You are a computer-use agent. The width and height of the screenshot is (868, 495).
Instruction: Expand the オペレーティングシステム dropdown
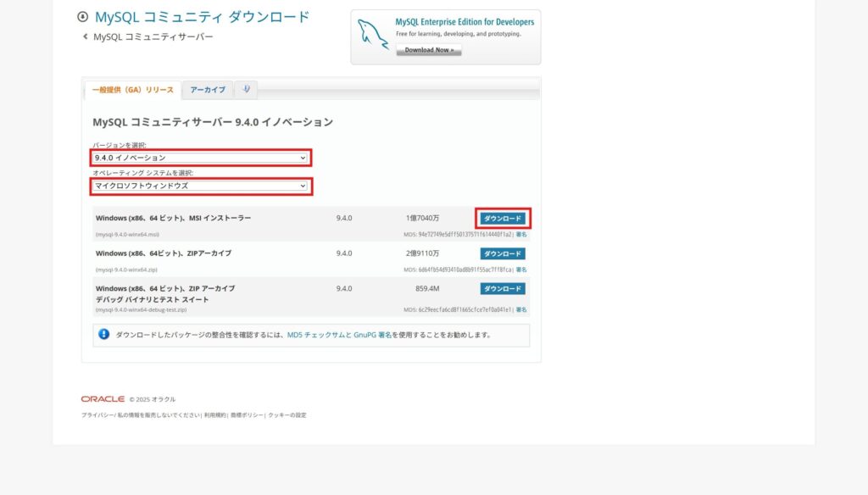pos(200,186)
